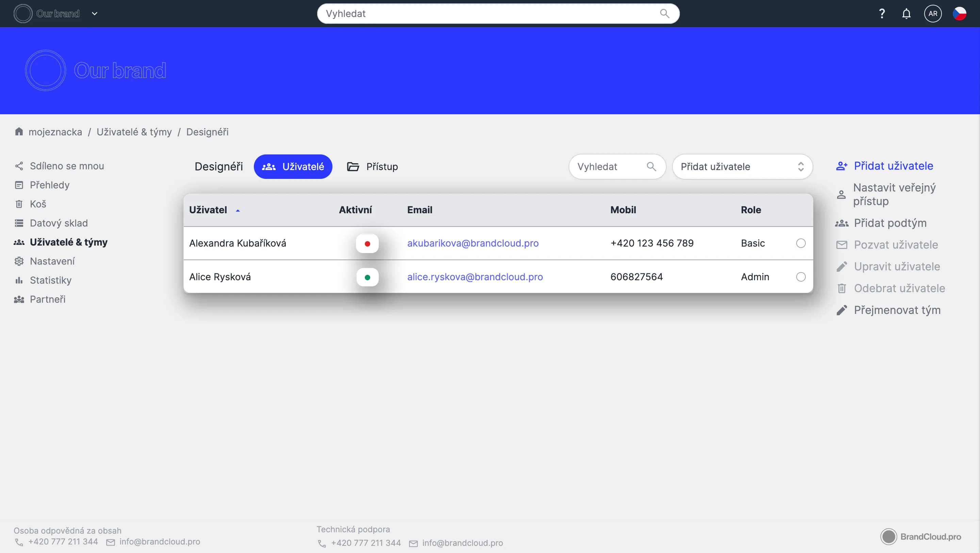Click the Czech flag language icon
The image size is (980, 553).
(959, 14)
